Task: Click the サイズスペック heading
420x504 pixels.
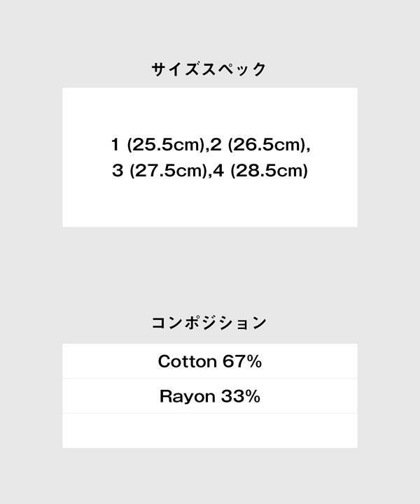Action: pos(209,69)
